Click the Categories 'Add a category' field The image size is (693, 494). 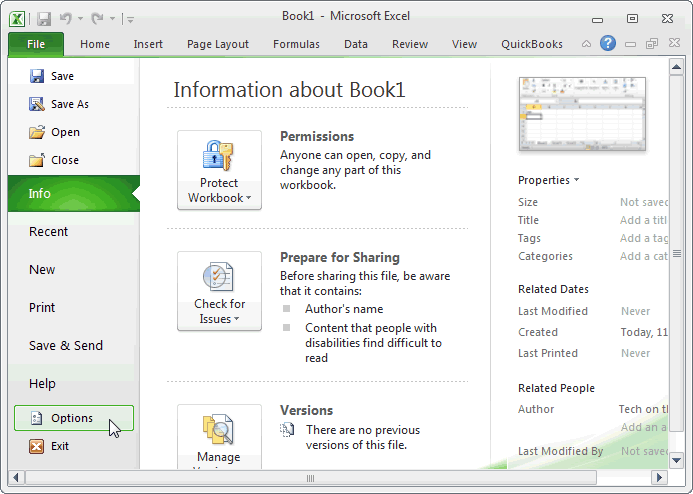pyautogui.click(x=644, y=256)
